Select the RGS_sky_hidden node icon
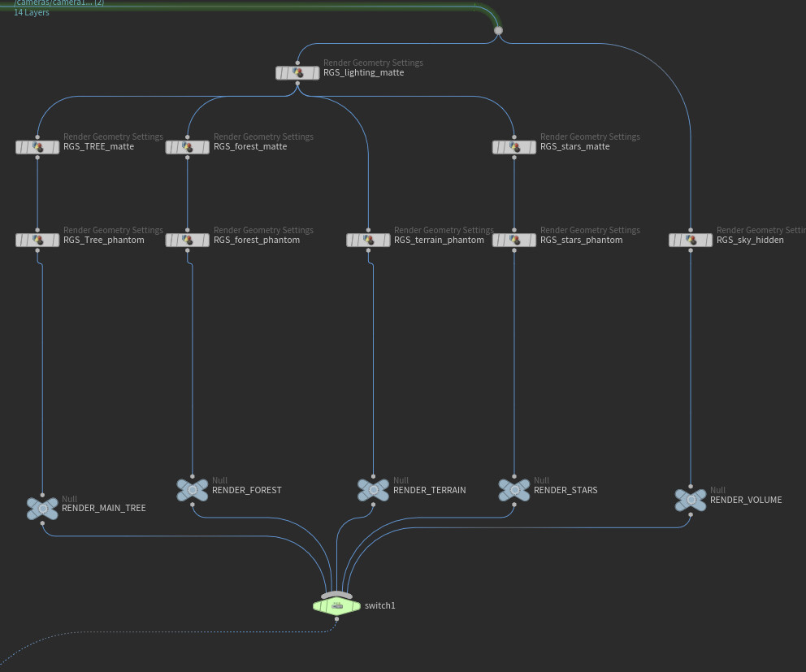 691,240
